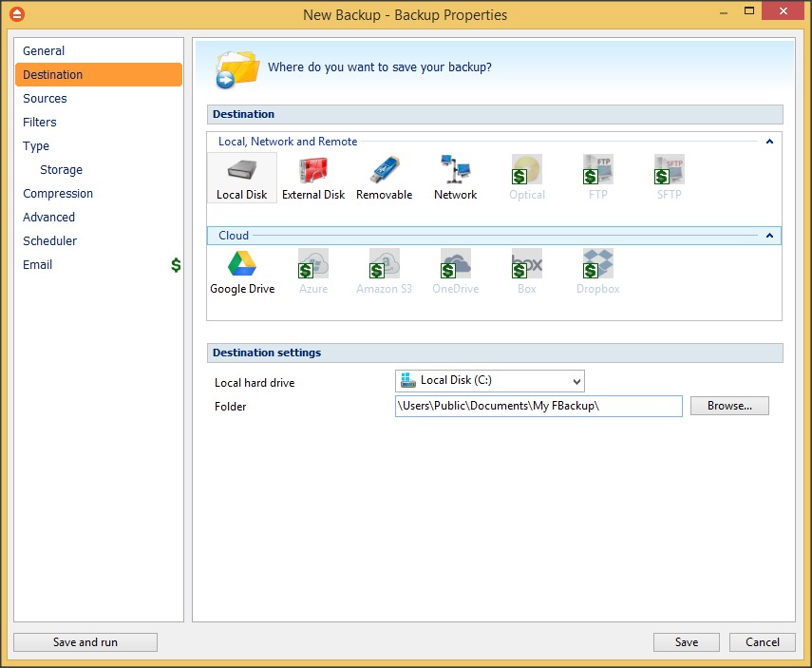The image size is (812, 668).
Task: Select Dropbox cloud destination
Action: point(598,272)
